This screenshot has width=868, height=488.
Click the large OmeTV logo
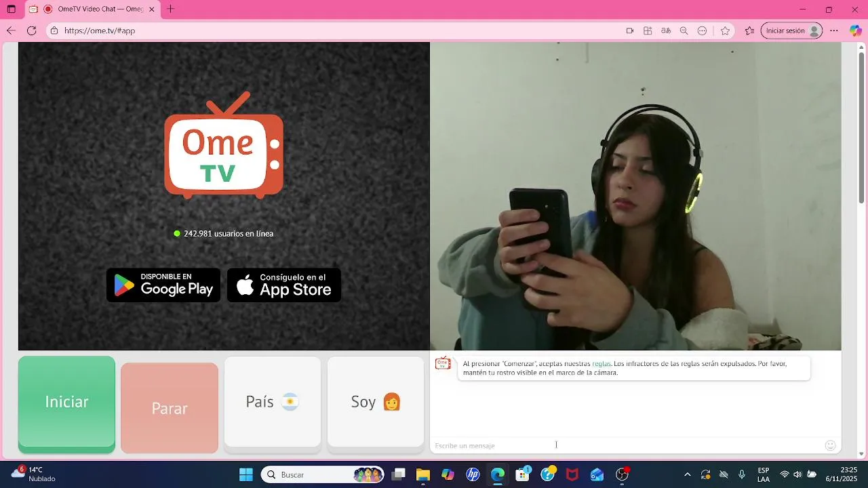click(224, 146)
